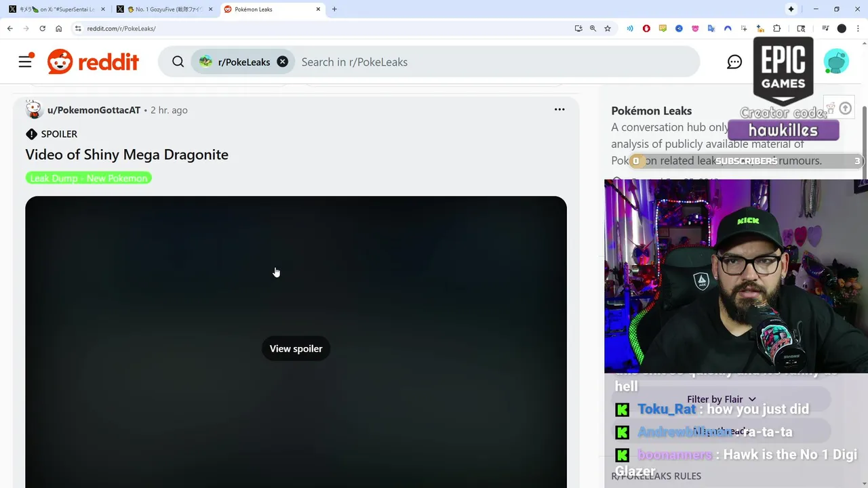The image size is (868, 488).
Task: Focus the Search in r/PokeLeaks field
Action: (495, 62)
